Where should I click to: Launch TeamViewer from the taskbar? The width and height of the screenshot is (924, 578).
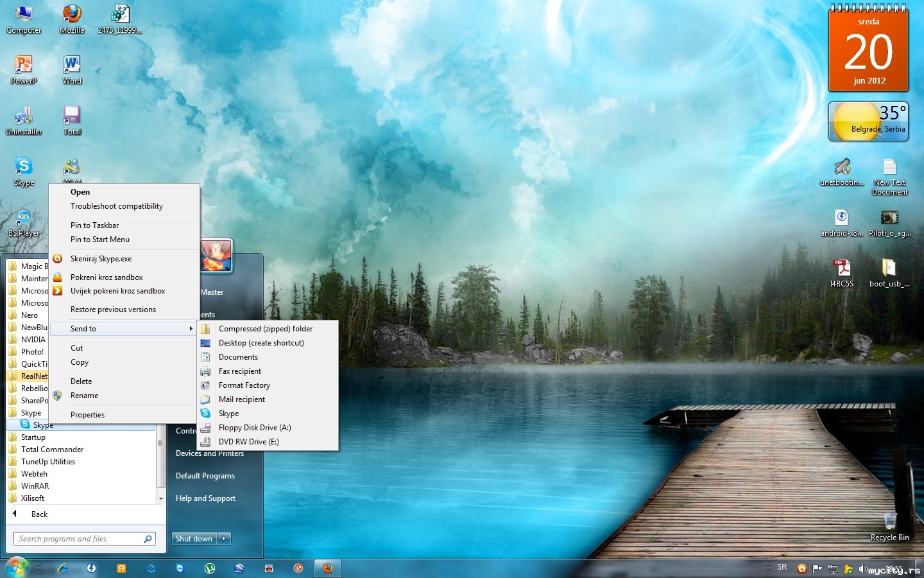click(x=180, y=568)
